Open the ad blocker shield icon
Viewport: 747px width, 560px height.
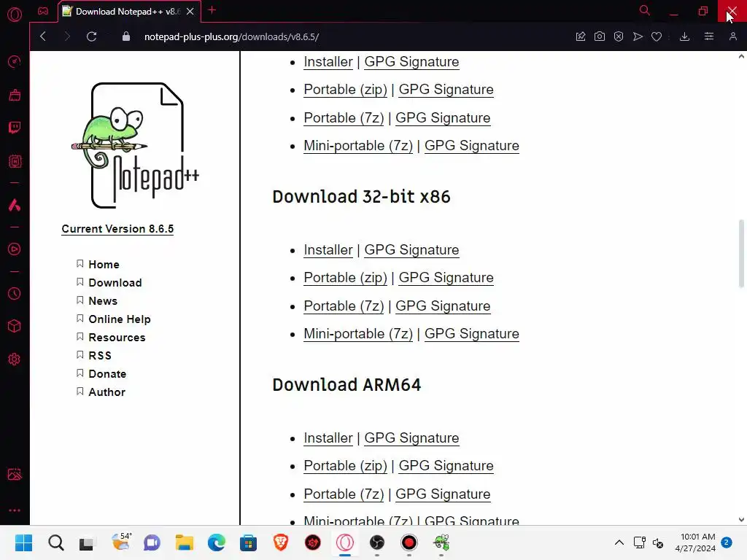coord(619,36)
